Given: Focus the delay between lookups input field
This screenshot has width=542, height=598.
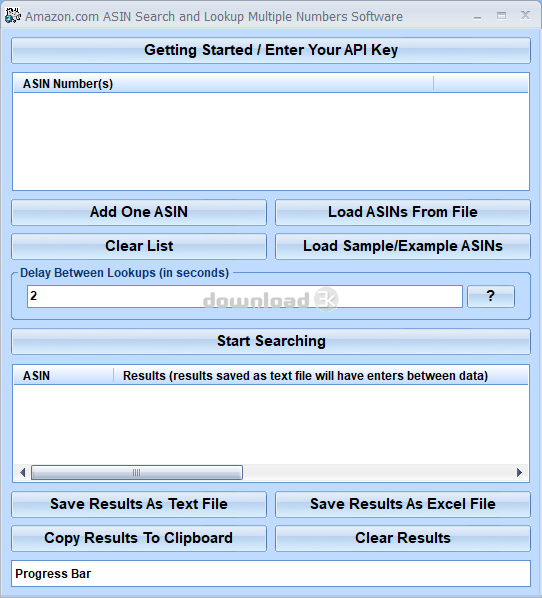Looking at the screenshot, I should 245,296.
